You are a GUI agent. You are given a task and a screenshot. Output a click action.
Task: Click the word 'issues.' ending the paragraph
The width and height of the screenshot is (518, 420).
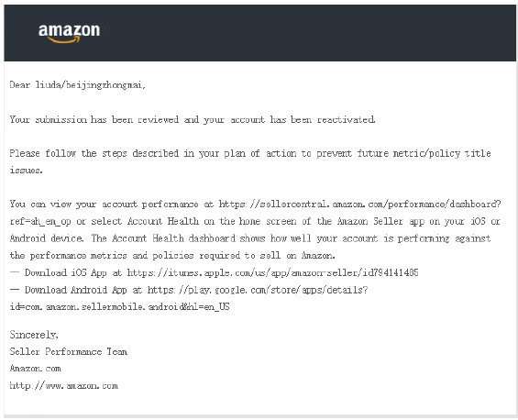point(26,170)
